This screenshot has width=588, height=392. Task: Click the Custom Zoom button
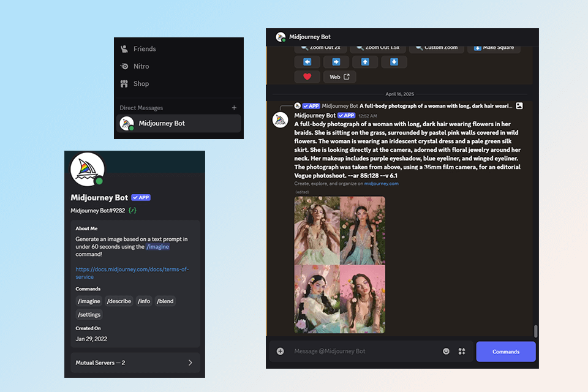coord(437,48)
